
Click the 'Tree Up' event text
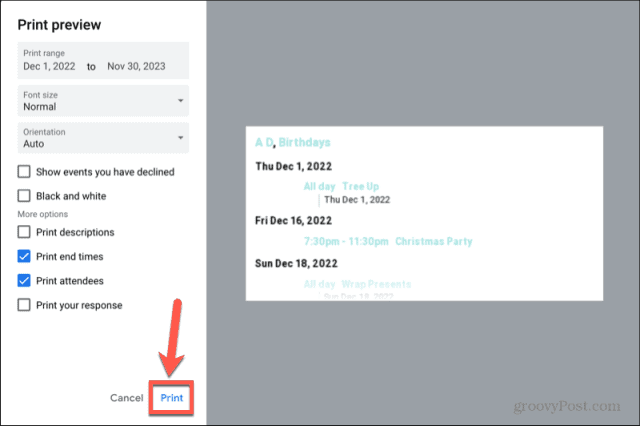point(360,186)
